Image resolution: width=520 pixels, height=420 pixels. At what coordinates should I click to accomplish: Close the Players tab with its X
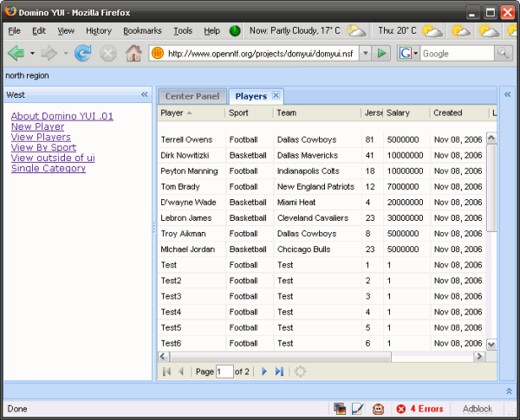276,95
